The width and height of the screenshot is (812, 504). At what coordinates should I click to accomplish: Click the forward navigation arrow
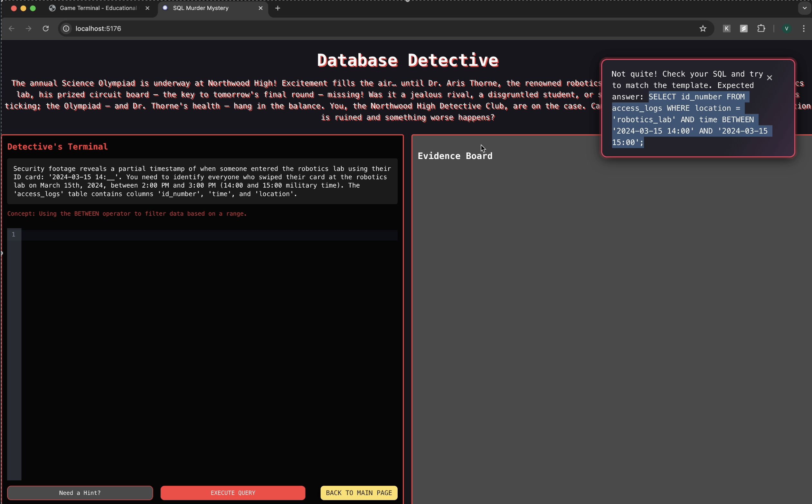[29, 29]
